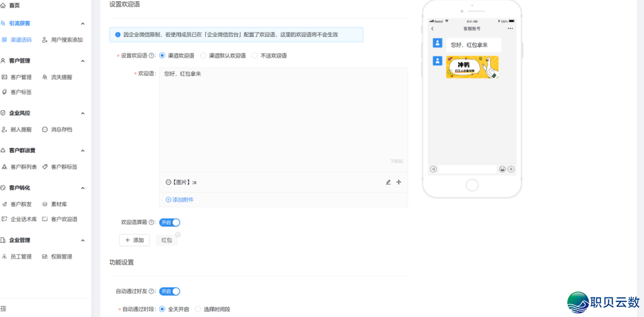Image resolution: width=644 pixels, height=317 pixels.
Task: Toggle the 欢迎语屏蔽 switch
Action: [169, 222]
